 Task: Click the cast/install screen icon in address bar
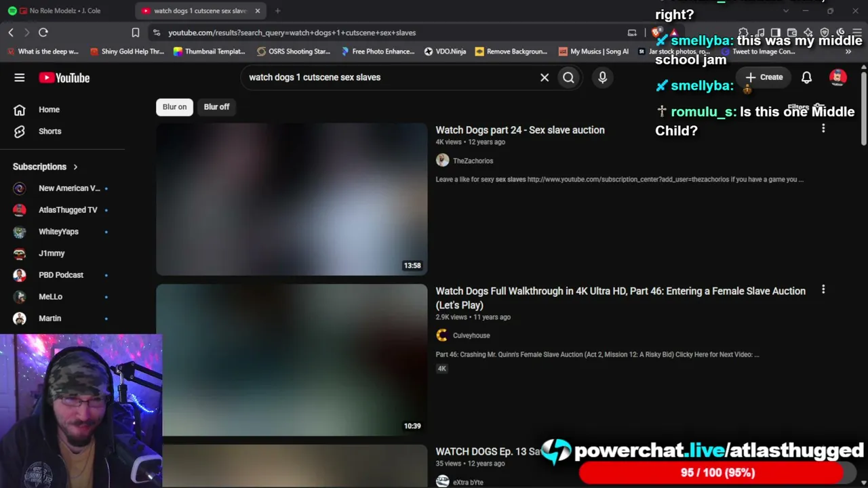tap(632, 33)
